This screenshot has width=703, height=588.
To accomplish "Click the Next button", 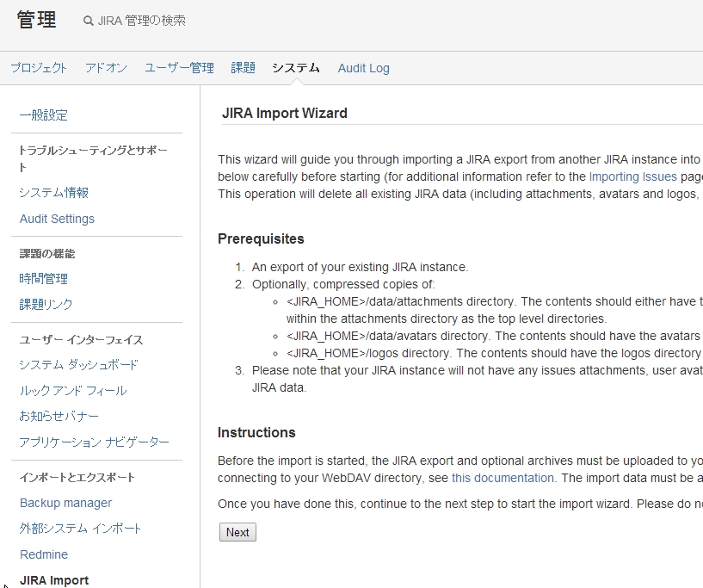I will [x=237, y=532].
